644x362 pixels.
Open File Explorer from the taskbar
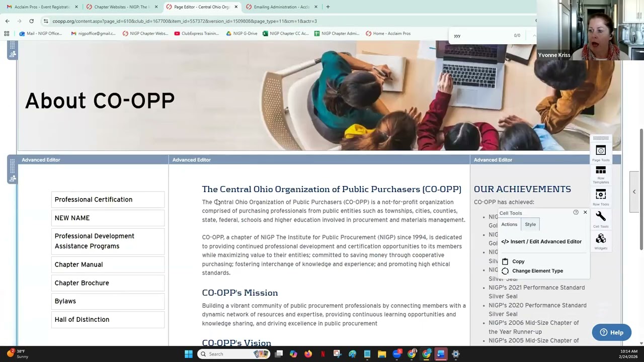(x=382, y=354)
